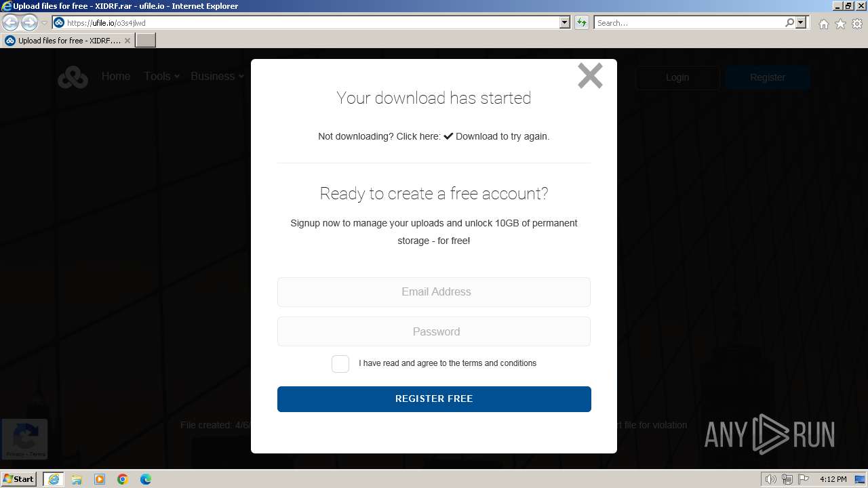Tick the terms and conditions checkbox
The width and height of the screenshot is (868, 488).
340,364
